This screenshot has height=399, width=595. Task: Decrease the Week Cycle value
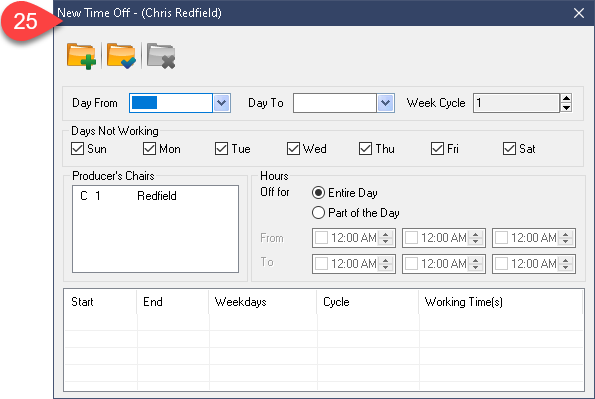pos(566,108)
